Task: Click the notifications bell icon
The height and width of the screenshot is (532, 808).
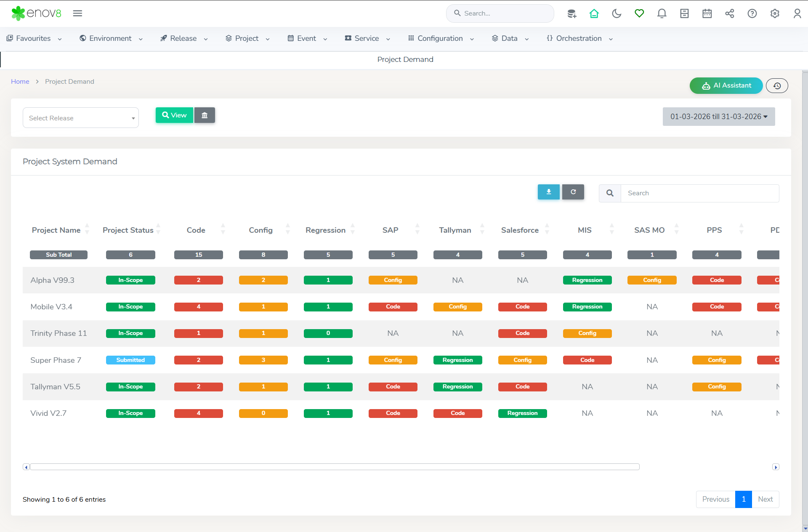Action: (662, 13)
